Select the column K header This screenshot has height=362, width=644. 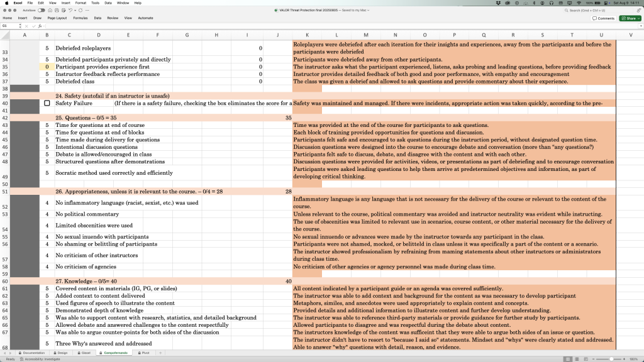click(x=307, y=35)
